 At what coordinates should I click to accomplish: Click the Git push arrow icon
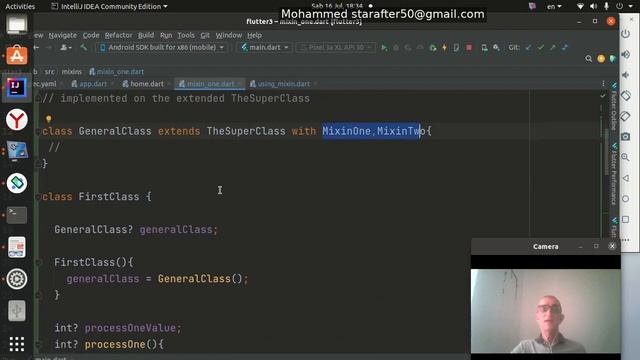[553, 48]
